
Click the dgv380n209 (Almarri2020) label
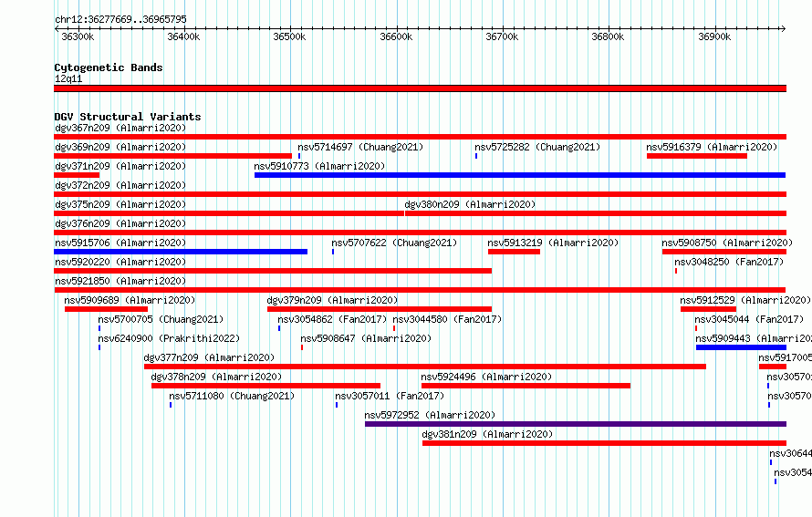[470, 204]
